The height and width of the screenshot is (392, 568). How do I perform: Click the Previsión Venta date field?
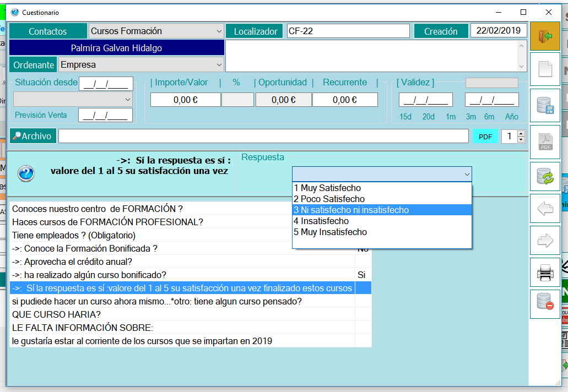(105, 115)
